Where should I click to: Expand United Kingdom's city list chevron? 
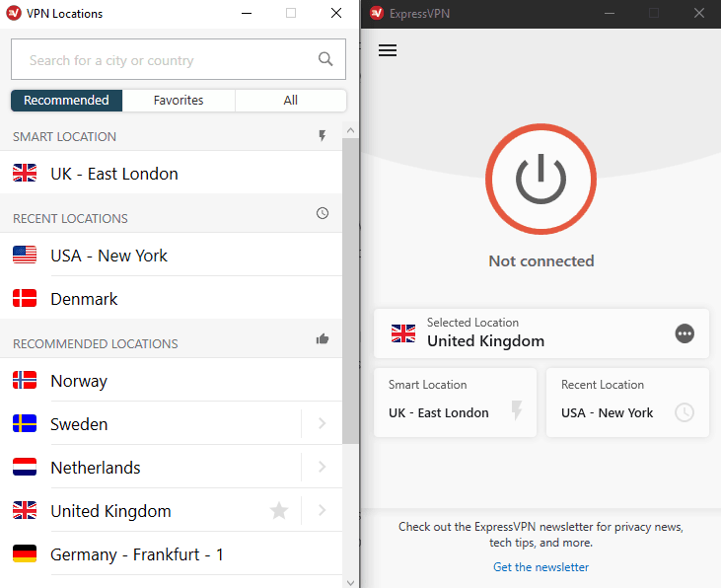pyautogui.click(x=322, y=510)
